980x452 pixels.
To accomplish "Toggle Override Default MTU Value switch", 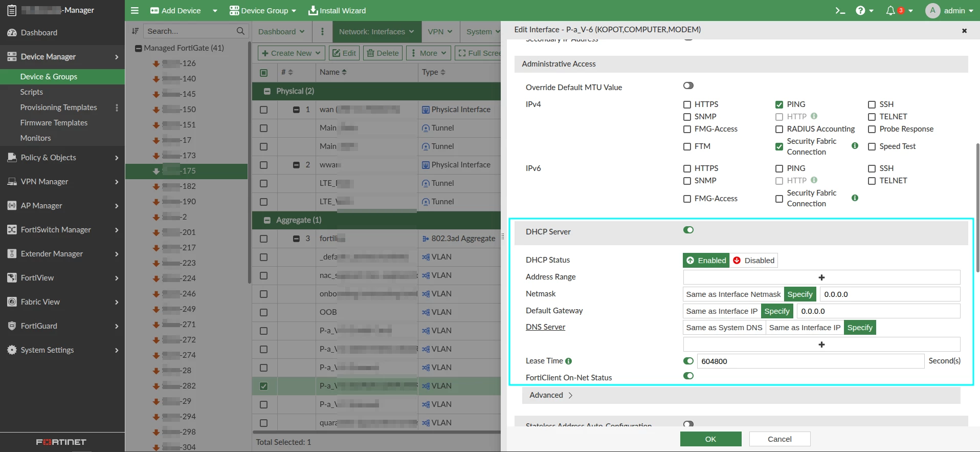I will 688,85.
